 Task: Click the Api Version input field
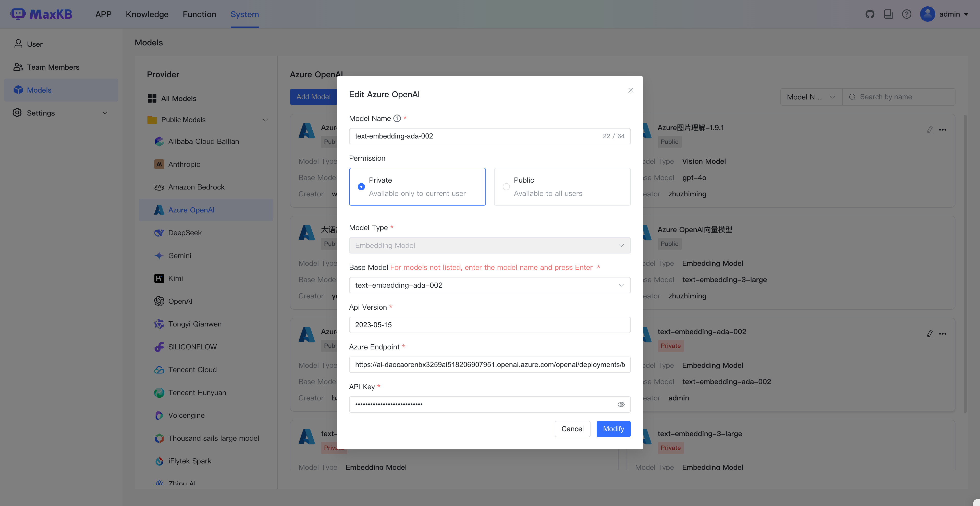490,325
